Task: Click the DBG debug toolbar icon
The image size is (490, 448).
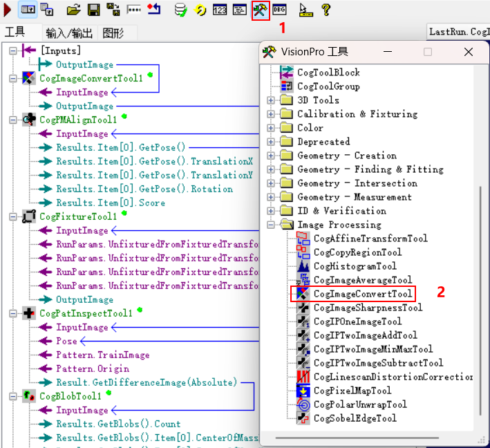Action: [279, 10]
